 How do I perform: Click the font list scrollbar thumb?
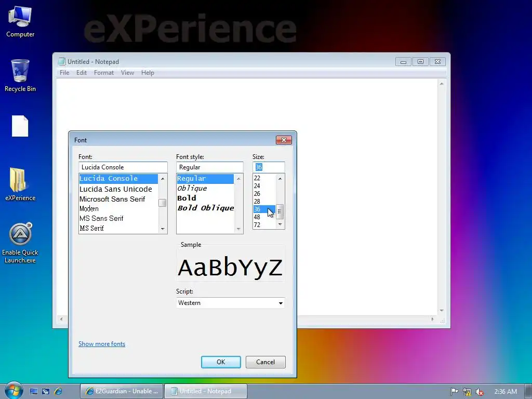(163, 203)
